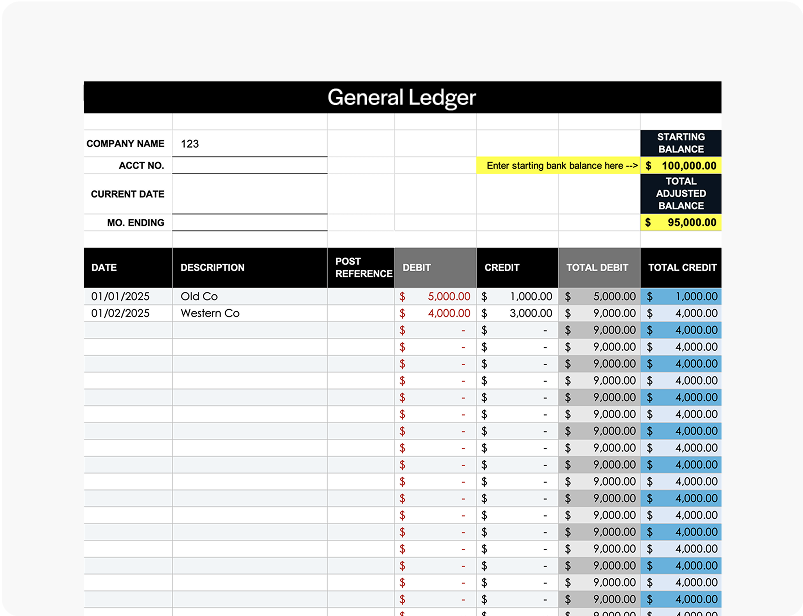This screenshot has width=803, height=616.
Task: Select the 01/01/2025 date cell
Action: pos(128,296)
